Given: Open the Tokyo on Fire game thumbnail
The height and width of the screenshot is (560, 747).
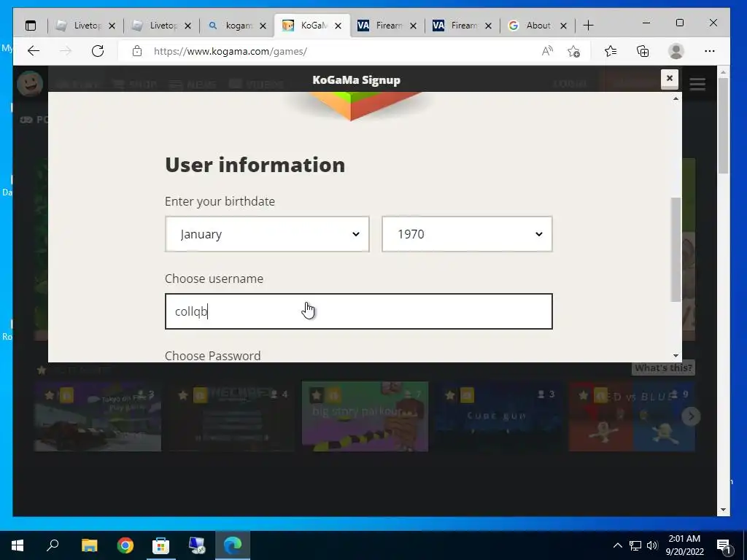Looking at the screenshot, I should pos(98,416).
